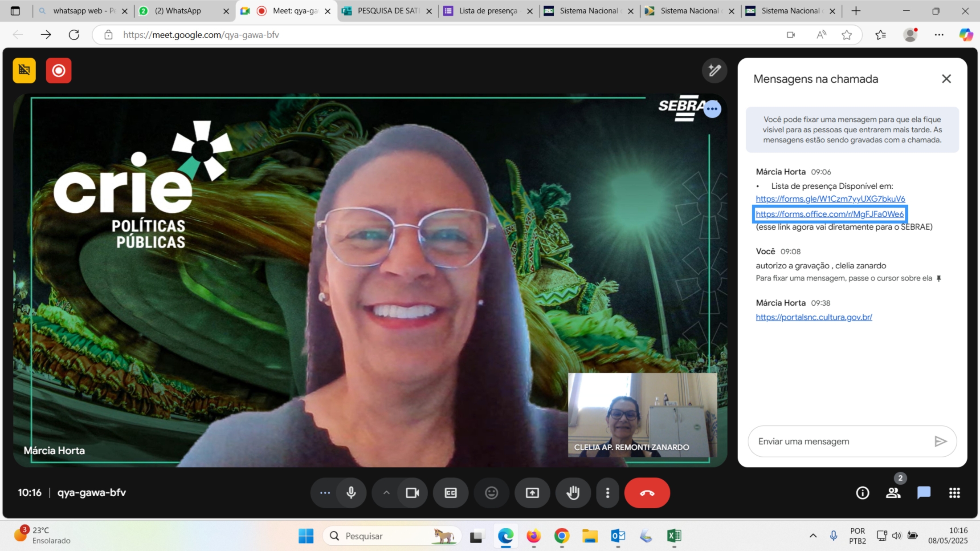Image resolution: width=980 pixels, height=551 pixels.
Task: Add page to favorites star icon
Action: [x=847, y=35]
